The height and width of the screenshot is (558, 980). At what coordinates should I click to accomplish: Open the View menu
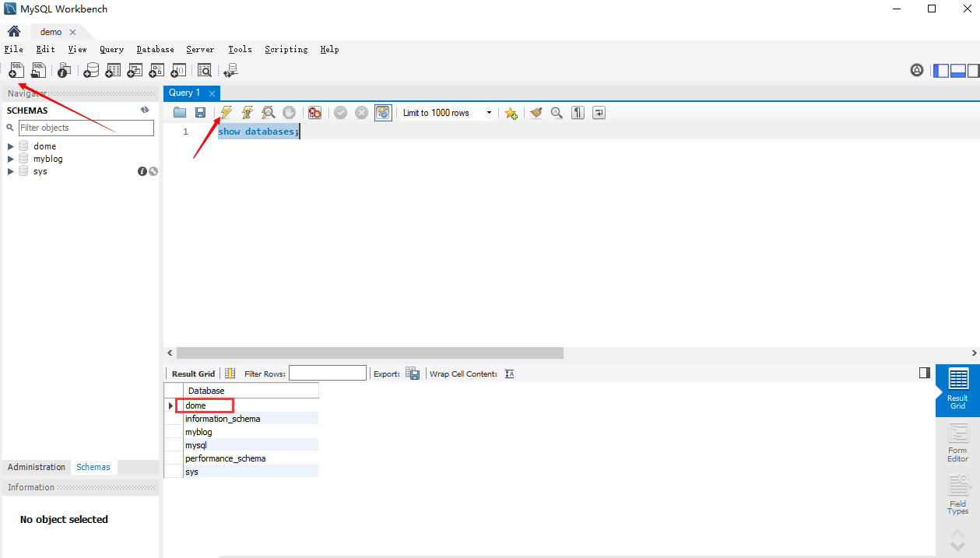coord(77,49)
